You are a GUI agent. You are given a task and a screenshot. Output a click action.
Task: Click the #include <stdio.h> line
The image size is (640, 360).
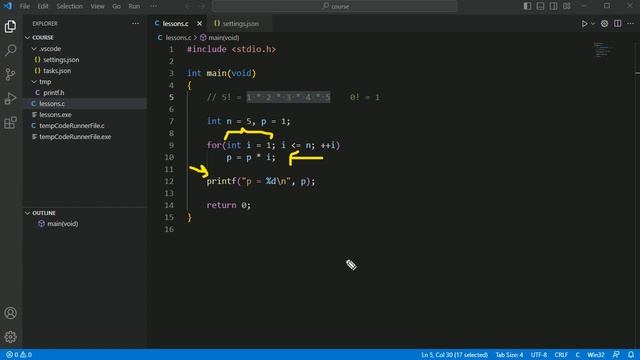point(231,49)
